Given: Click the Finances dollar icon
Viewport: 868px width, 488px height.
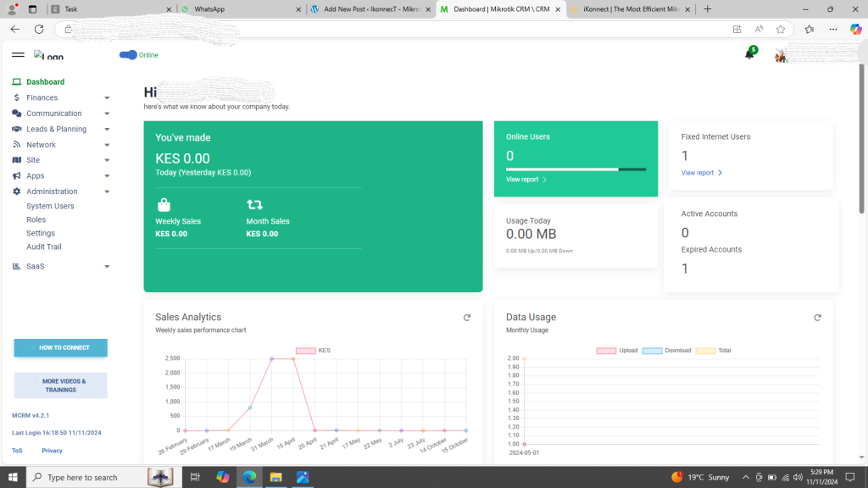Looking at the screenshot, I should point(18,97).
